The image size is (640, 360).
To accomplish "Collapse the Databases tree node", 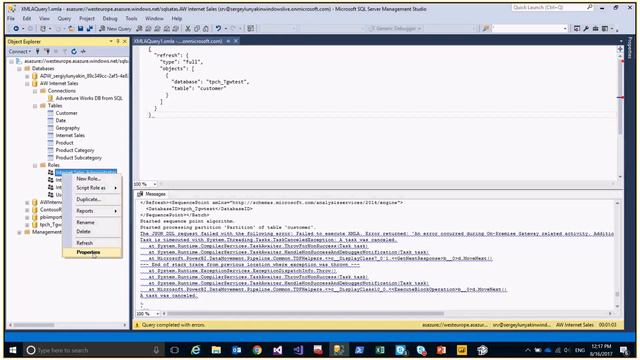I will [x=19, y=69].
